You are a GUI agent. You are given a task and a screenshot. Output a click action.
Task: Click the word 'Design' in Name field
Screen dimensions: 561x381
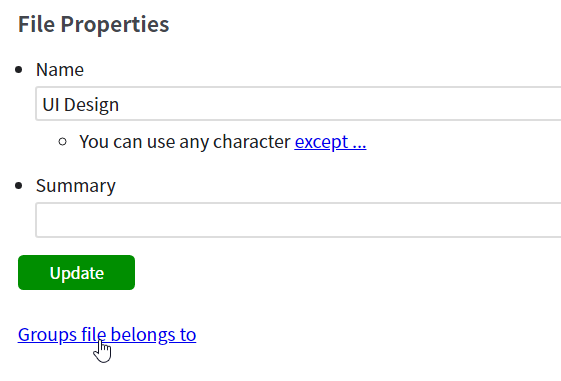click(91, 105)
